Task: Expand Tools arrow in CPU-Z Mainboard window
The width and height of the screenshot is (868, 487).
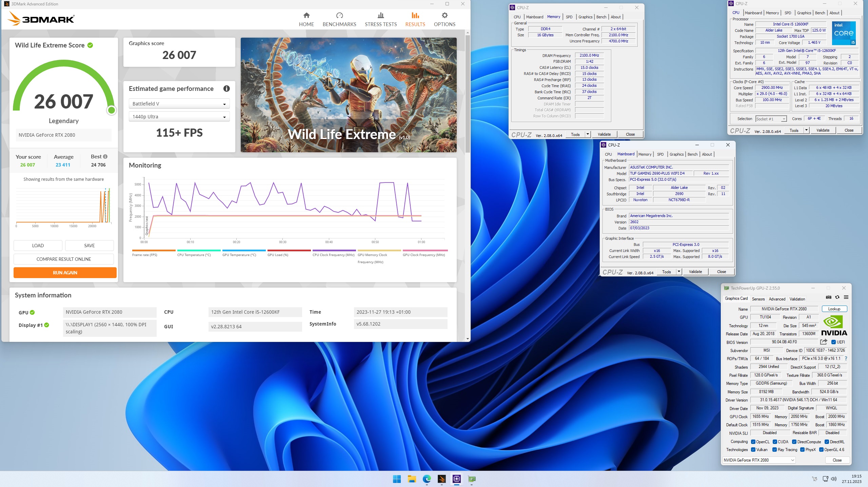Action: point(679,272)
